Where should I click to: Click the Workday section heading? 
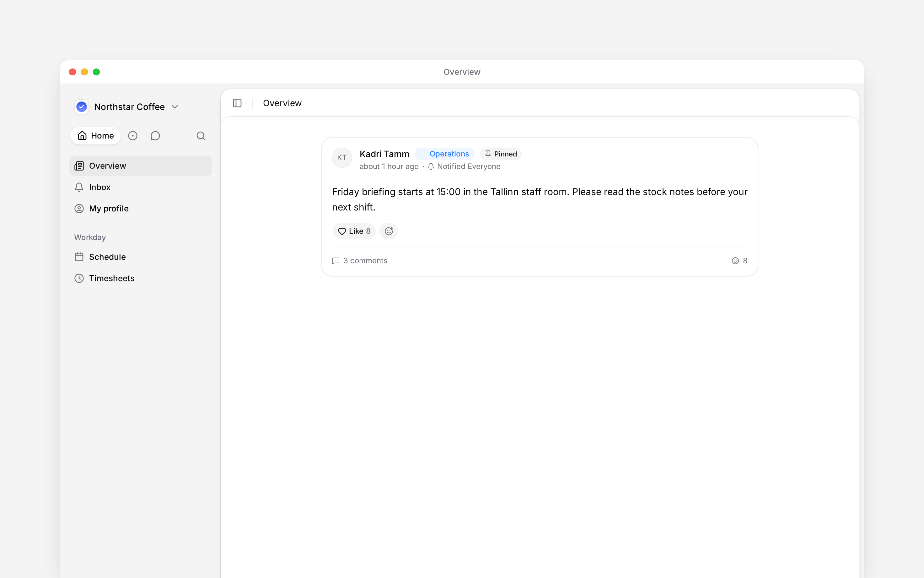[x=90, y=237]
